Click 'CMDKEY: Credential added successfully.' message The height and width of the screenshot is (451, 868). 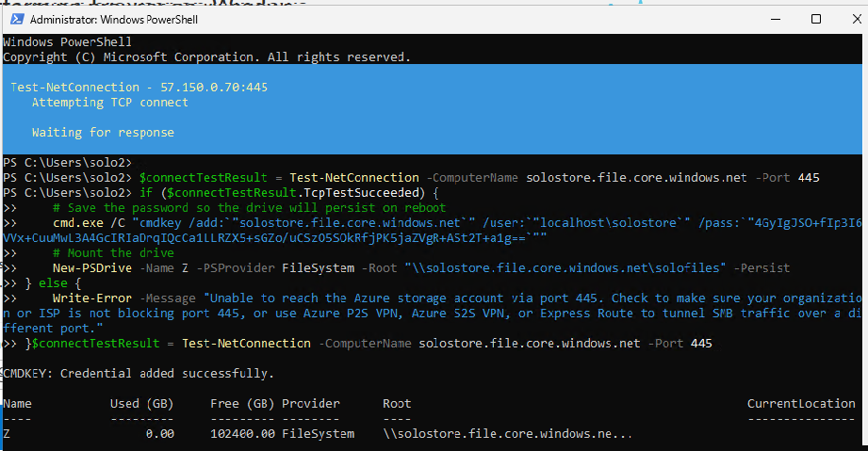[x=139, y=374]
